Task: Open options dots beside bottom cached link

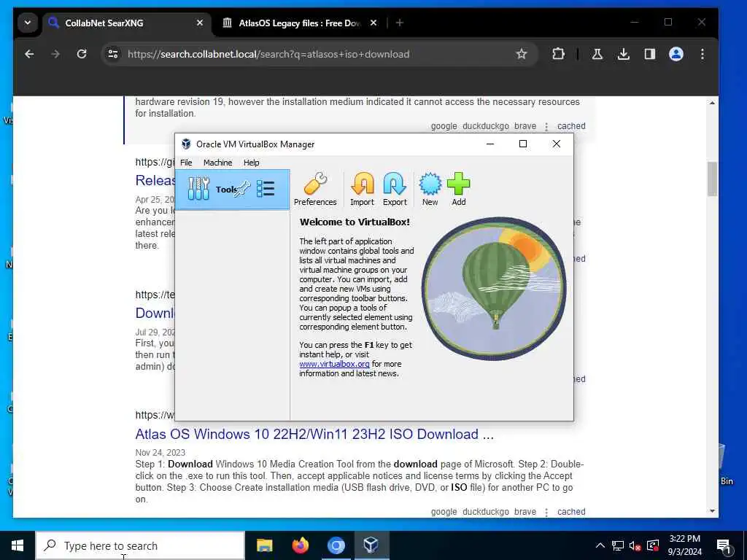Action: tap(546, 513)
